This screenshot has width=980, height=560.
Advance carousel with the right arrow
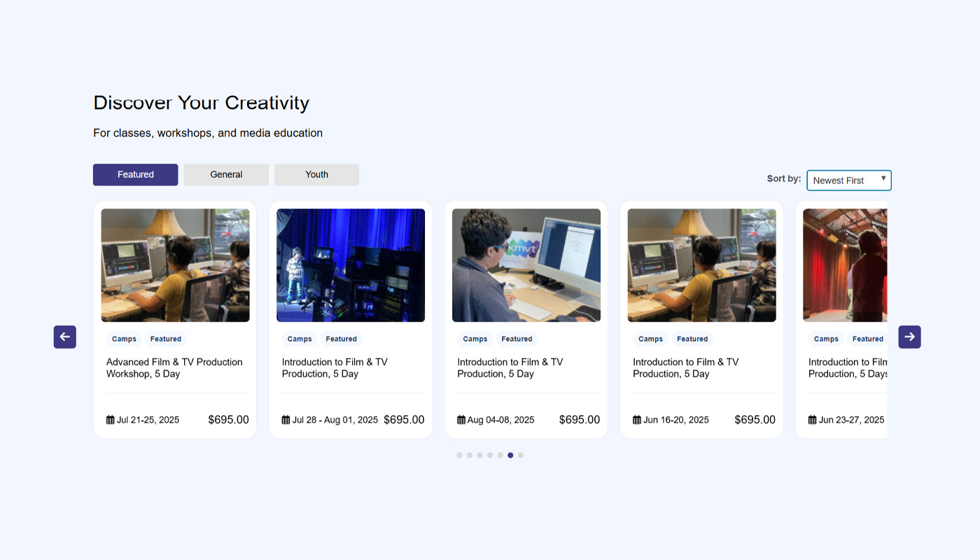pyautogui.click(x=909, y=337)
